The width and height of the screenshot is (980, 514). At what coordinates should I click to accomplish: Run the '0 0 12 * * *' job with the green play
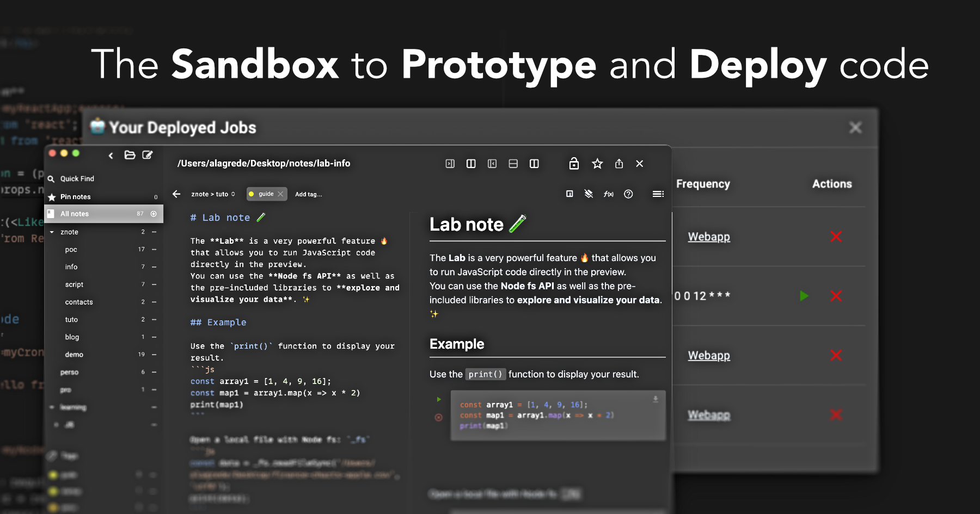coord(804,296)
